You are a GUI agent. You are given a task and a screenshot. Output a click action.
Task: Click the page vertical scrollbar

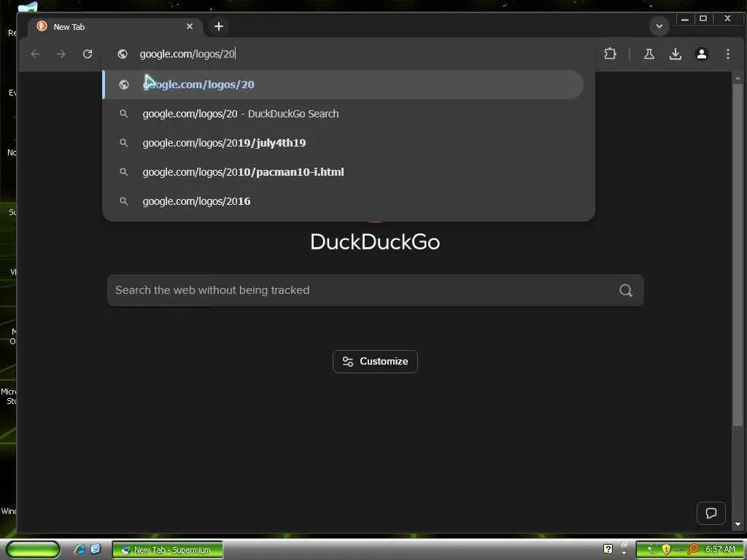pyautogui.click(x=738, y=254)
